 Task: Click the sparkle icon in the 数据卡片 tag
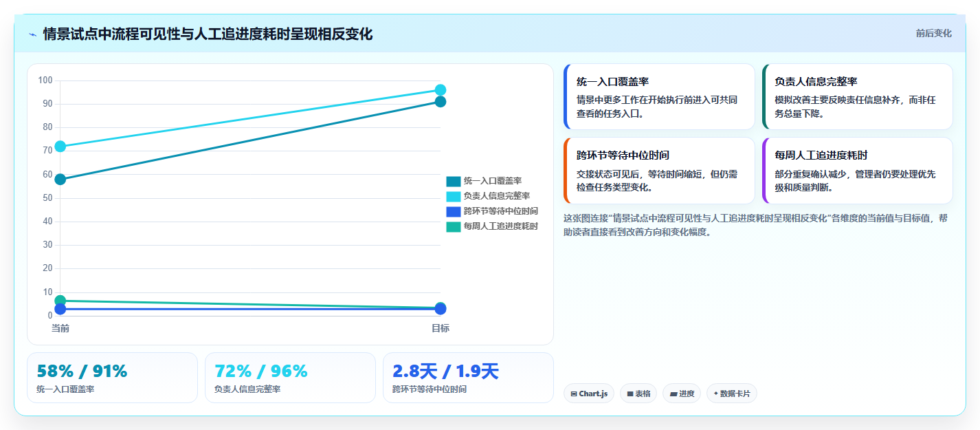coord(716,394)
